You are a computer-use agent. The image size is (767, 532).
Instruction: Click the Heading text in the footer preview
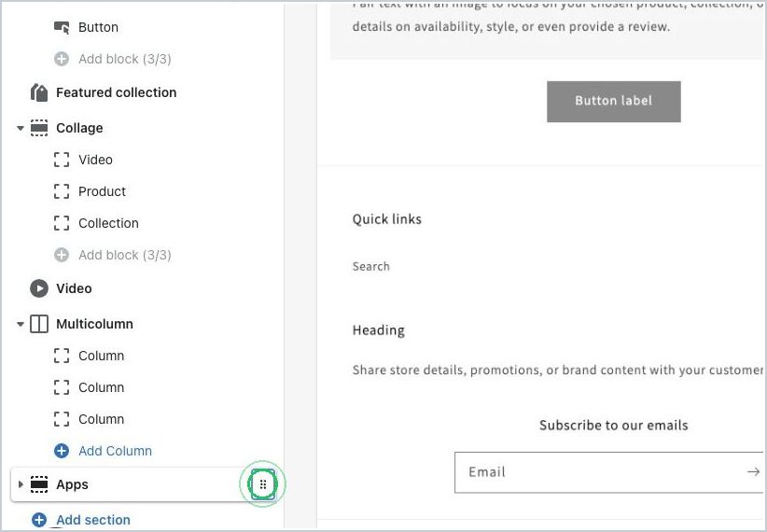click(x=379, y=330)
